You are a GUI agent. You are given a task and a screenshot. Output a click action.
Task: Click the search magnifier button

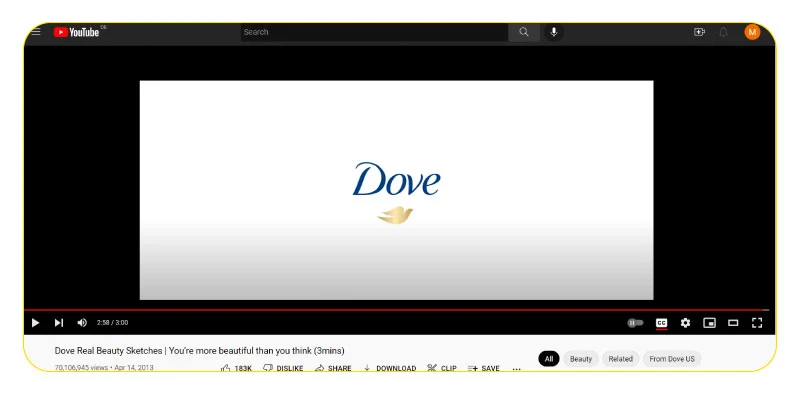point(524,32)
